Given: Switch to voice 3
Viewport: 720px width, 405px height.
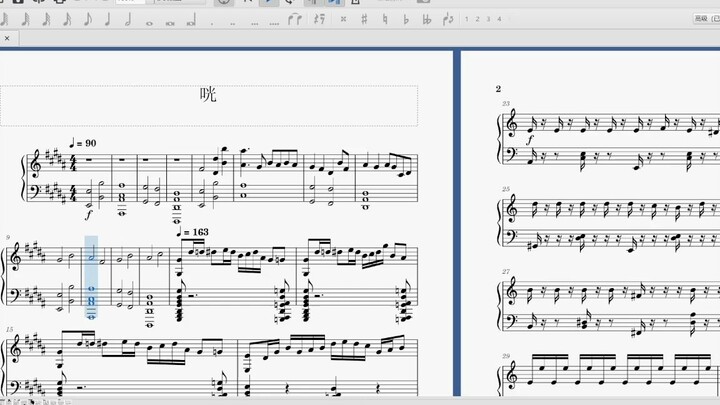Looking at the screenshot, I should pyautogui.click(x=489, y=19).
